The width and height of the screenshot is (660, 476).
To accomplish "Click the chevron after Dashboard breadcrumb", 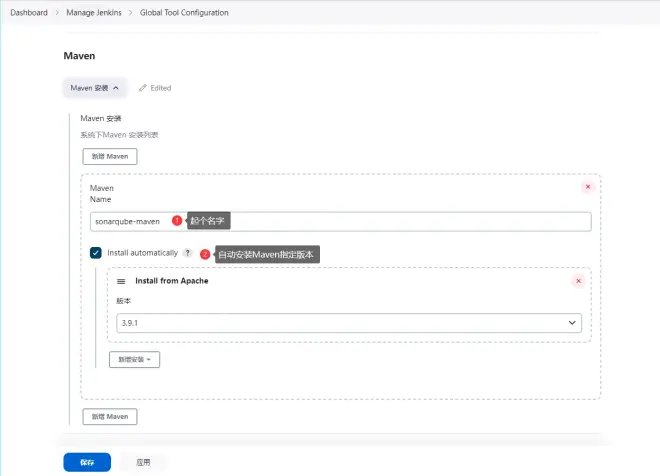I will 56,13.
